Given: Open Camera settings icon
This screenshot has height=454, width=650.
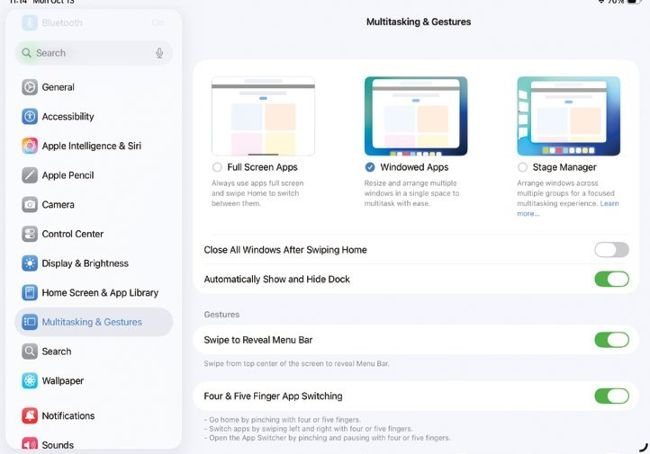Looking at the screenshot, I should pyautogui.click(x=30, y=204).
